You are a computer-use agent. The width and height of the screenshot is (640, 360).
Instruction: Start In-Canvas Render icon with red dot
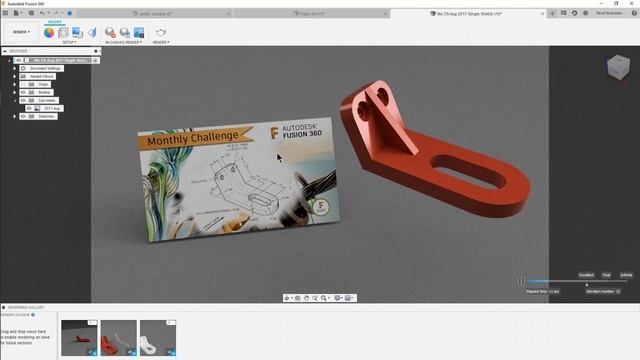coord(110,33)
